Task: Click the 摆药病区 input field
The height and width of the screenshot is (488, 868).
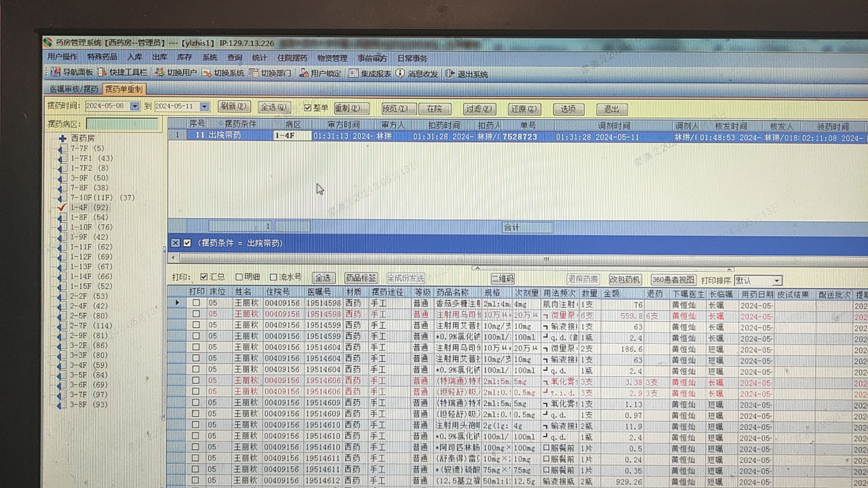Action: (x=122, y=124)
